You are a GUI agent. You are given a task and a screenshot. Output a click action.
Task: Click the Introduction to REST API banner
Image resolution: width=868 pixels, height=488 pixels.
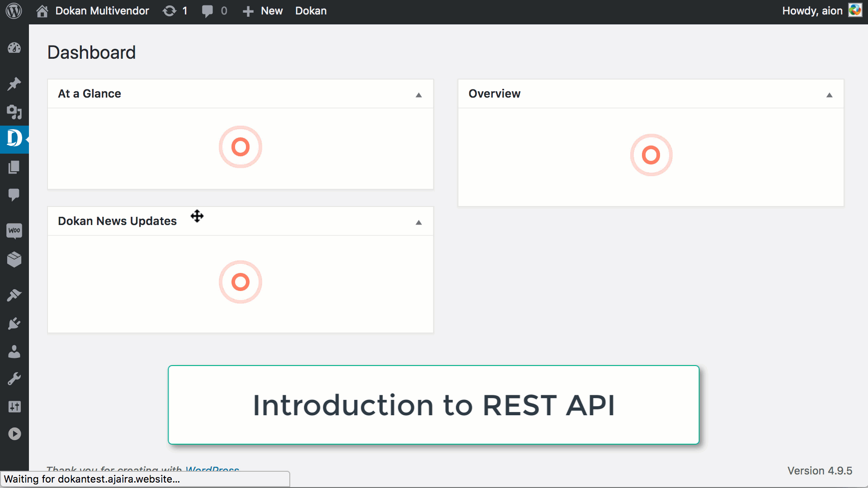434,405
